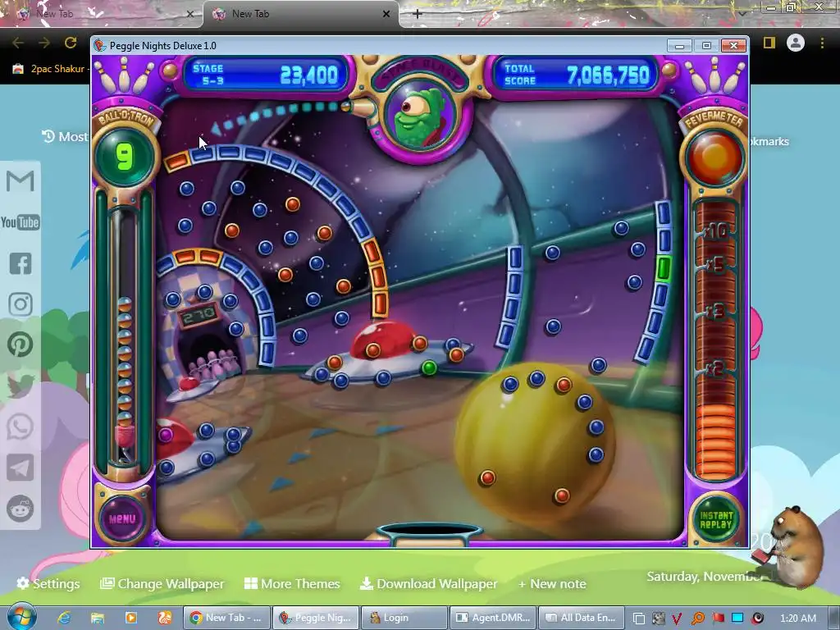
Task: Open the Windows Start button
Action: click(x=21, y=617)
